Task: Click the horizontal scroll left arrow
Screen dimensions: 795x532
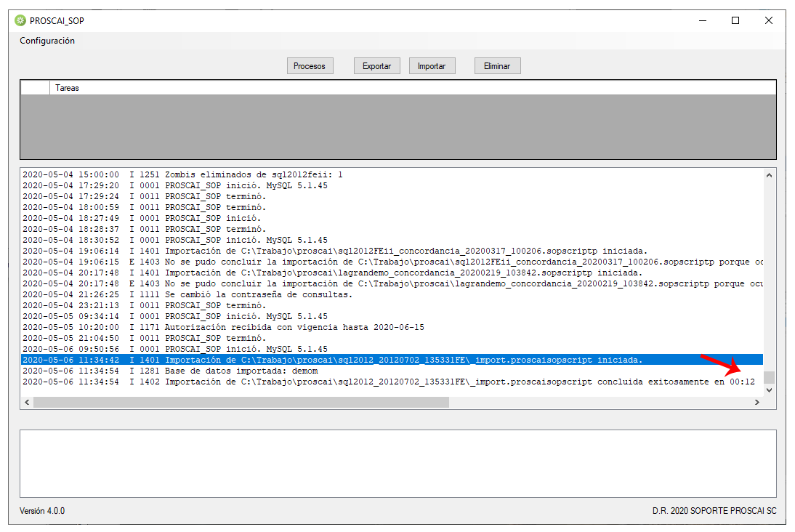Action: tap(27, 402)
